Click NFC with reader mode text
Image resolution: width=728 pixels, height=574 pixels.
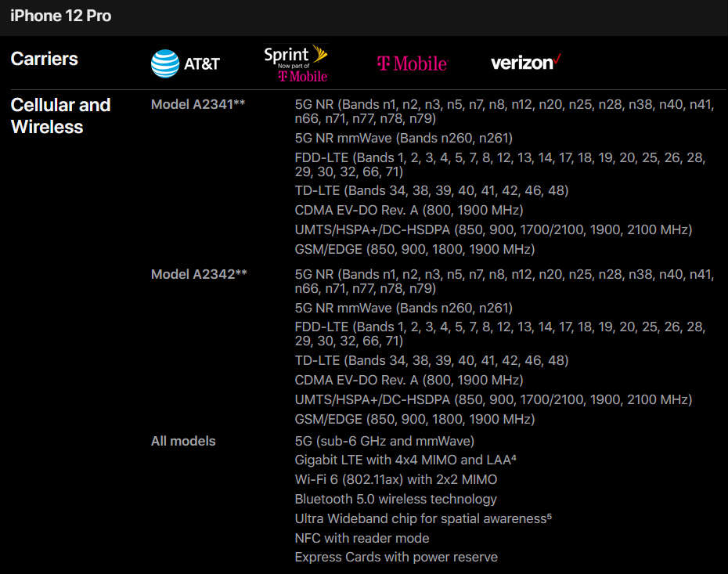click(x=362, y=538)
